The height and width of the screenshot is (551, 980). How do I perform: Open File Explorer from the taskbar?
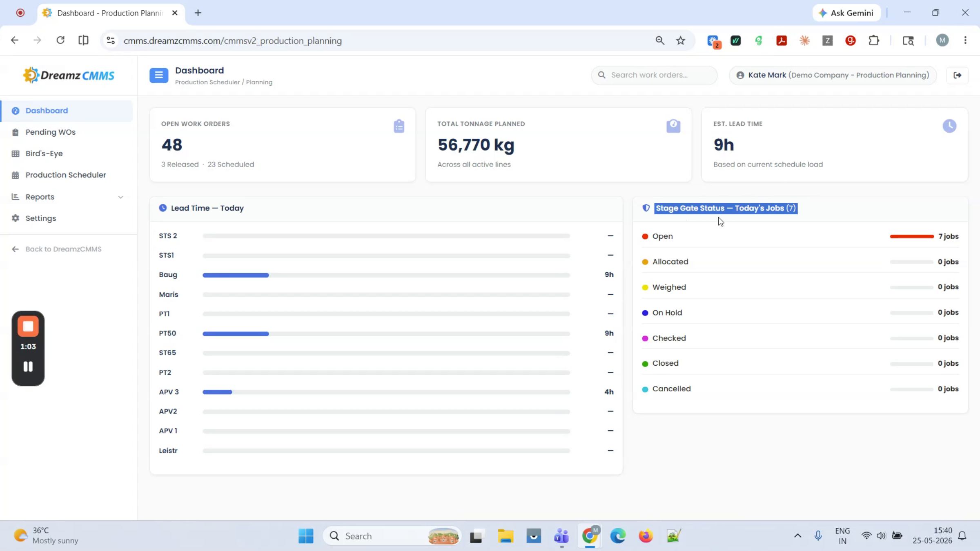[506, 536]
